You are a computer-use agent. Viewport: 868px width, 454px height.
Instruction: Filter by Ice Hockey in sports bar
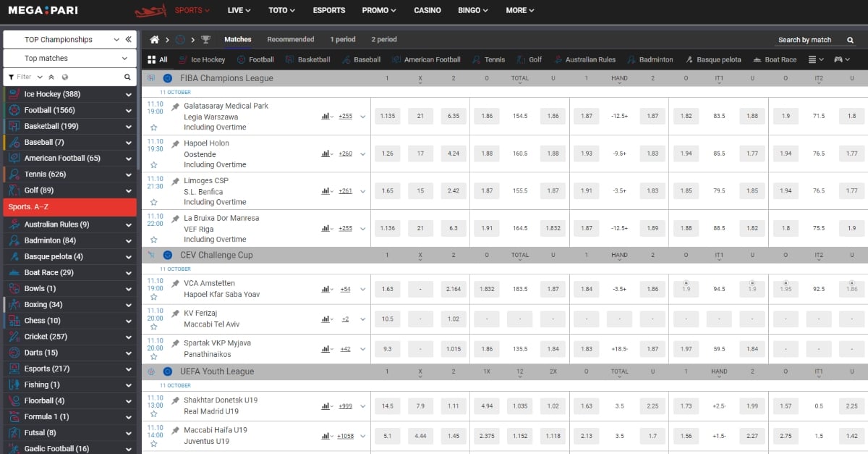click(202, 59)
